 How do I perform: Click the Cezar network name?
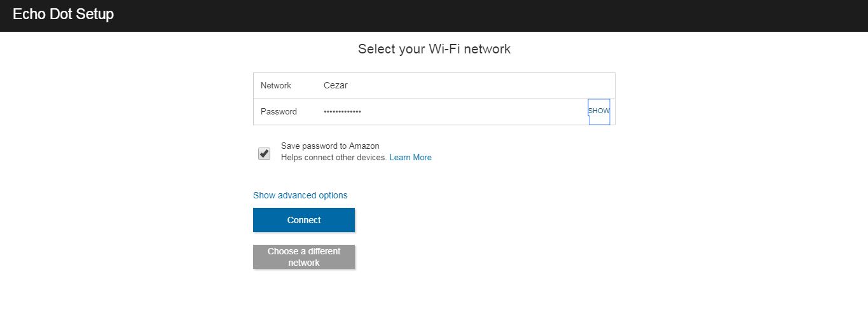[x=336, y=86]
